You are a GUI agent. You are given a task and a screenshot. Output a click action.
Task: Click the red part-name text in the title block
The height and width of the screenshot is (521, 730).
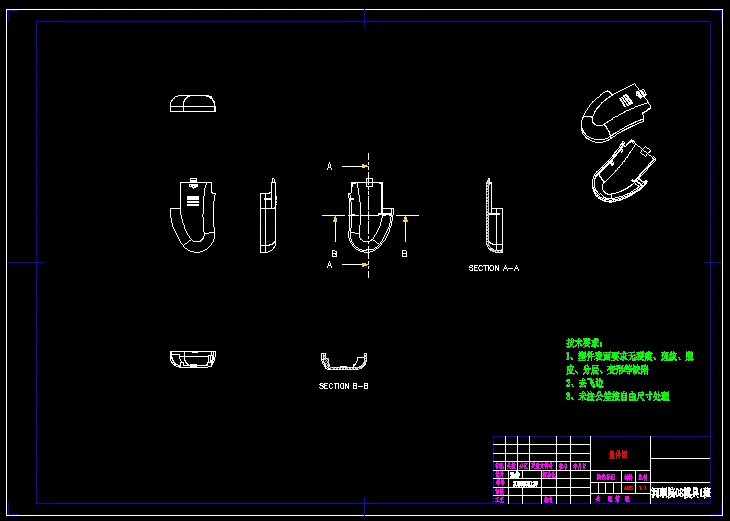pyautogui.click(x=618, y=455)
